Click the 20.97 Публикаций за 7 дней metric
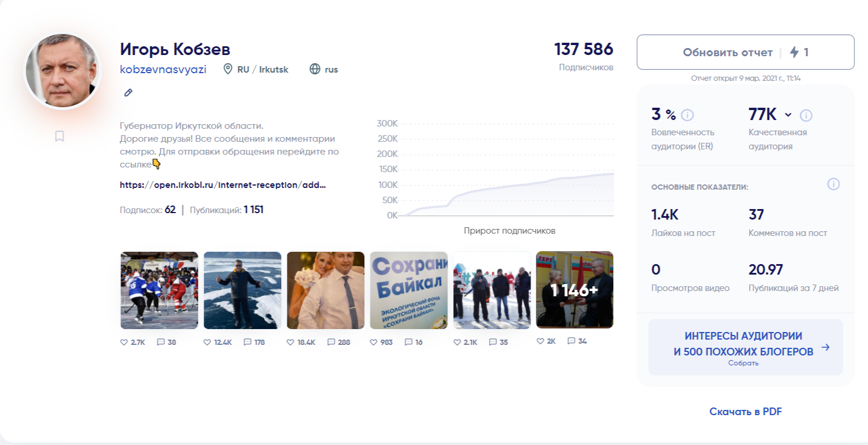868x445 pixels. pyautogui.click(x=794, y=278)
